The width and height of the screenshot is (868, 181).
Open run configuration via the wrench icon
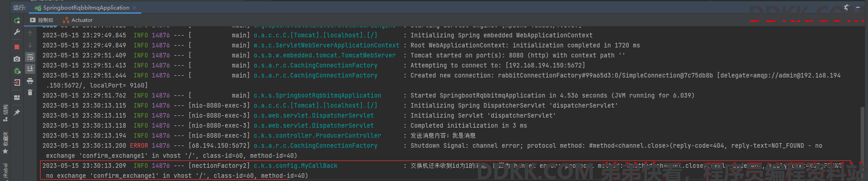[x=17, y=32]
